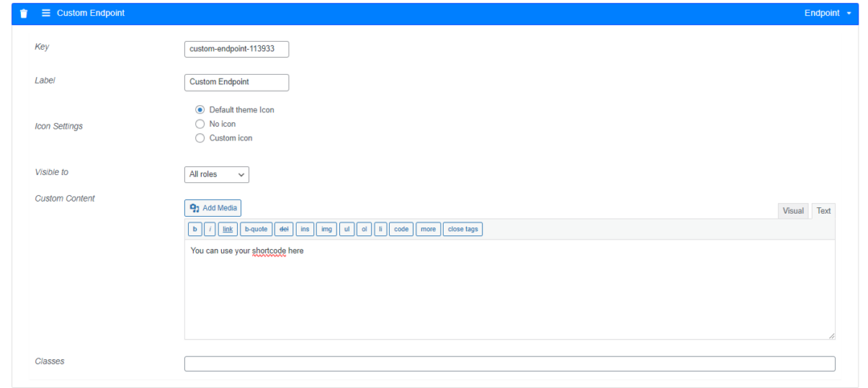Click the 'Icon Settings' label
Screen dimensions: 868x388
59,126
